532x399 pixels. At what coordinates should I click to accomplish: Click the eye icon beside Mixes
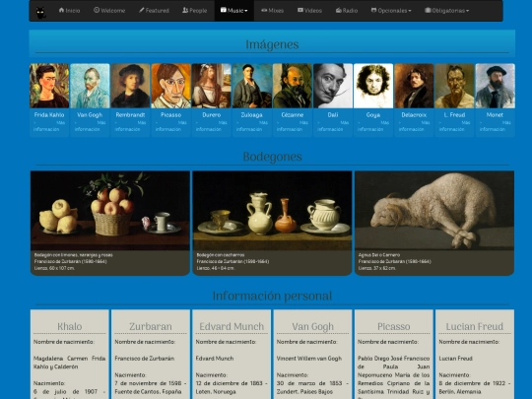coord(264,10)
